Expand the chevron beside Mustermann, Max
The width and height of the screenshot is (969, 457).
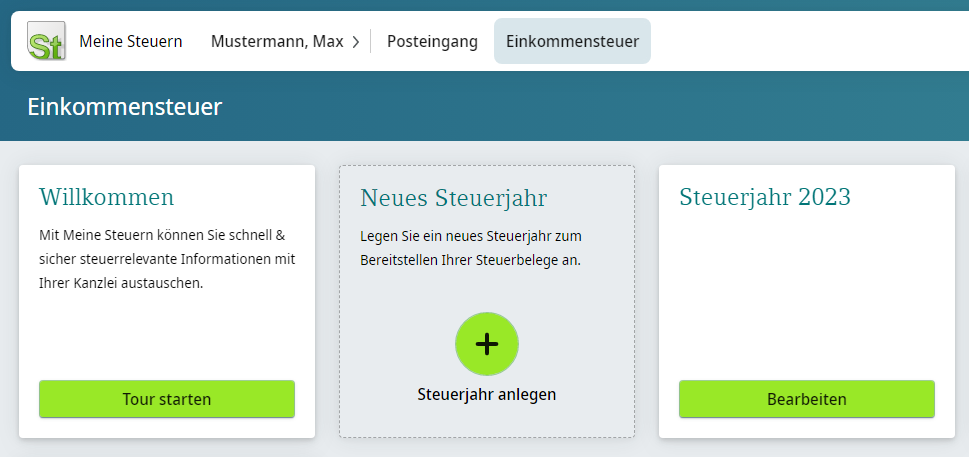point(356,42)
